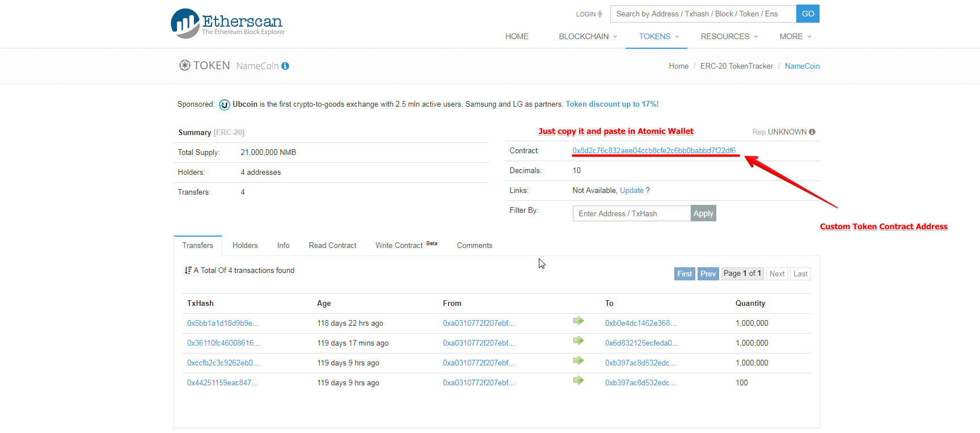Viewport: 980px width, 433px height.
Task: Click the token star icon beside TOKEN
Action: point(185,65)
